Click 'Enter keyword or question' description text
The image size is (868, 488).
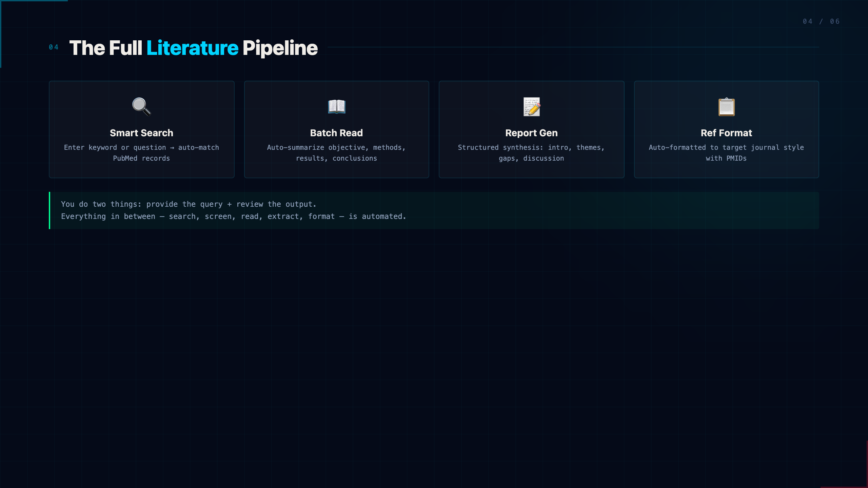[141, 153]
